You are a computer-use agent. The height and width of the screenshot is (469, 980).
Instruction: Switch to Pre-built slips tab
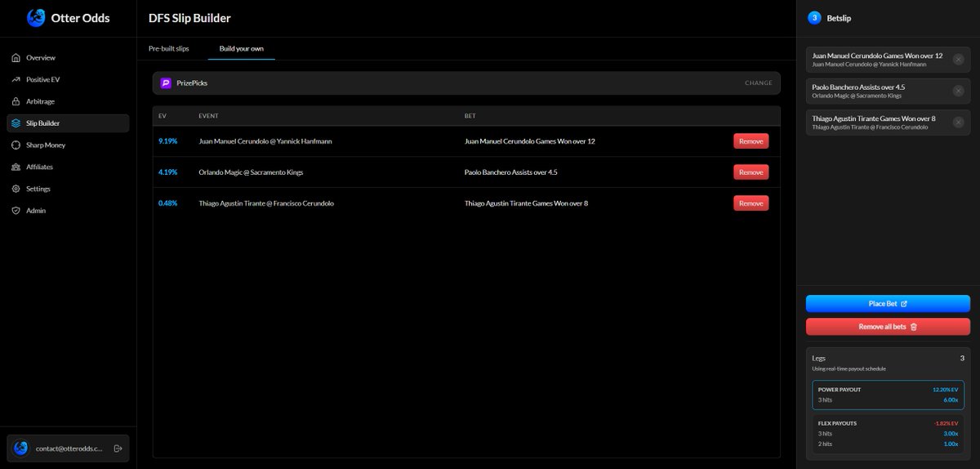pos(168,49)
